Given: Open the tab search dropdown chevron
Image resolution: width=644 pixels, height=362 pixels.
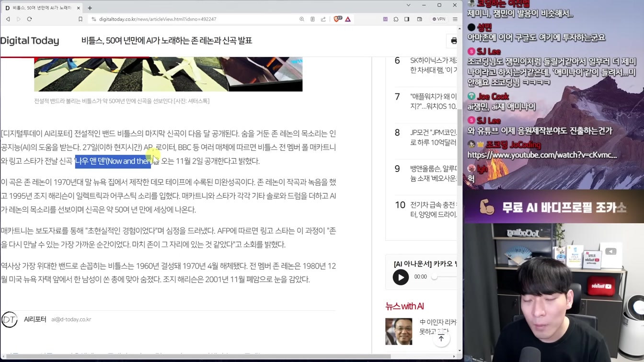Looking at the screenshot, I should pyautogui.click(x=408, y=5).
